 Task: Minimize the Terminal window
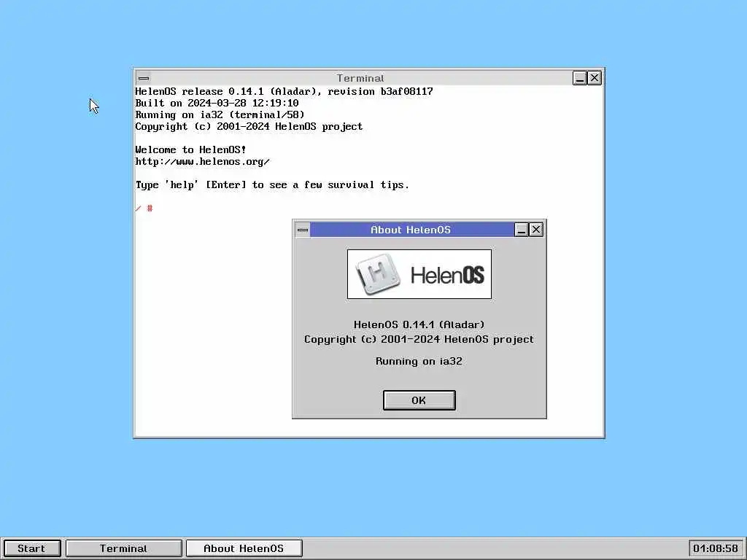pyautogui.click(x=580, y=78)
